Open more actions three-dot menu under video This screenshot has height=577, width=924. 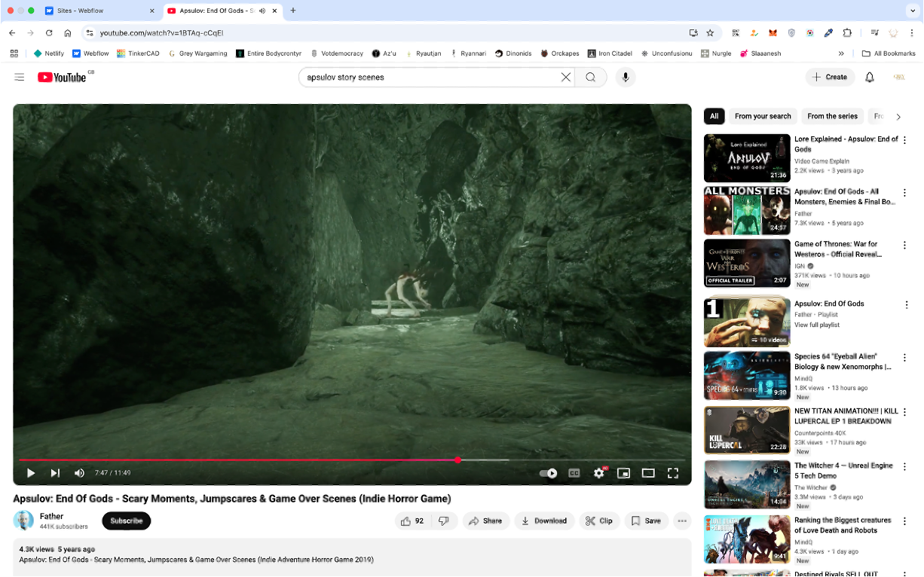(x=682, y=521)
